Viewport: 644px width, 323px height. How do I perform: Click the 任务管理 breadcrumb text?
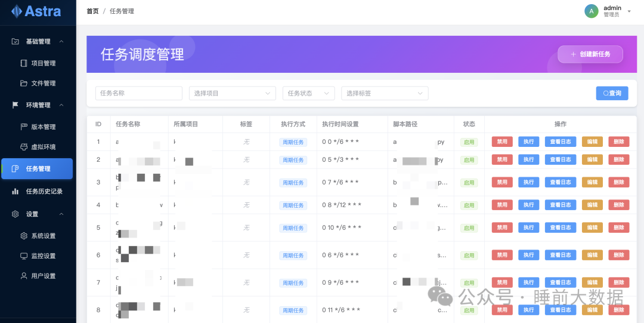[x=122, y=11]
